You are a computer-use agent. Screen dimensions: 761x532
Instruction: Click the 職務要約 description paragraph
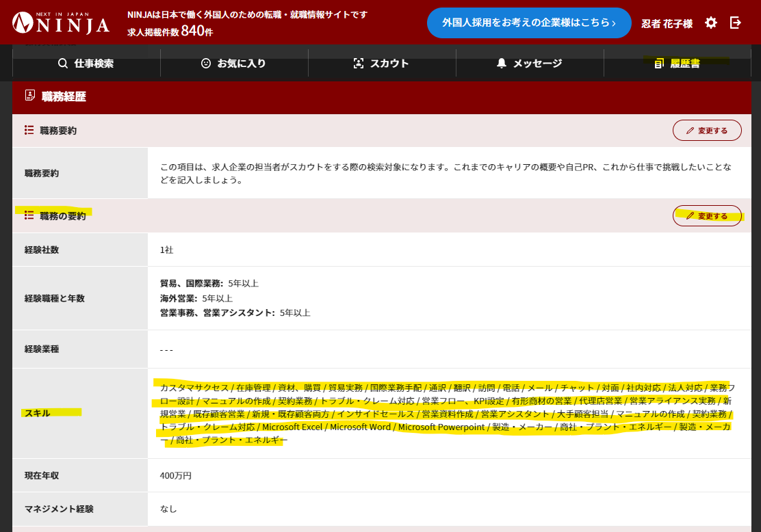click(x=445, y=174)
